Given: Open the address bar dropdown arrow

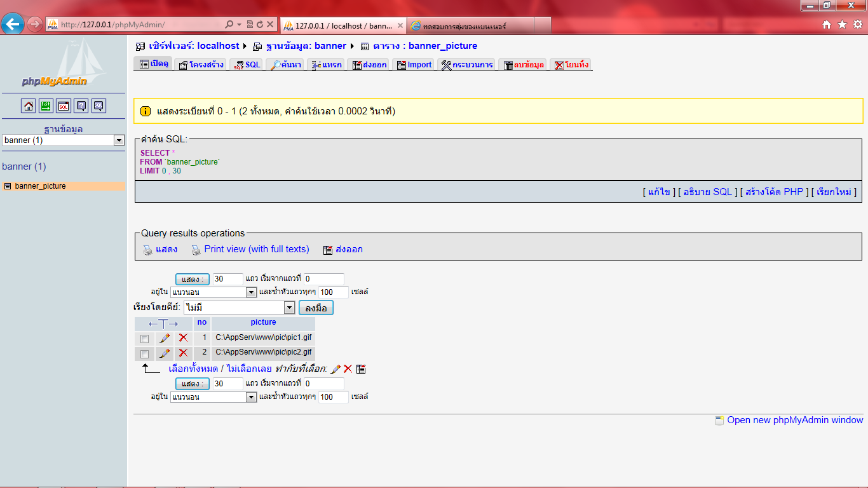Looking at the screenshot, I should (240, 25).
